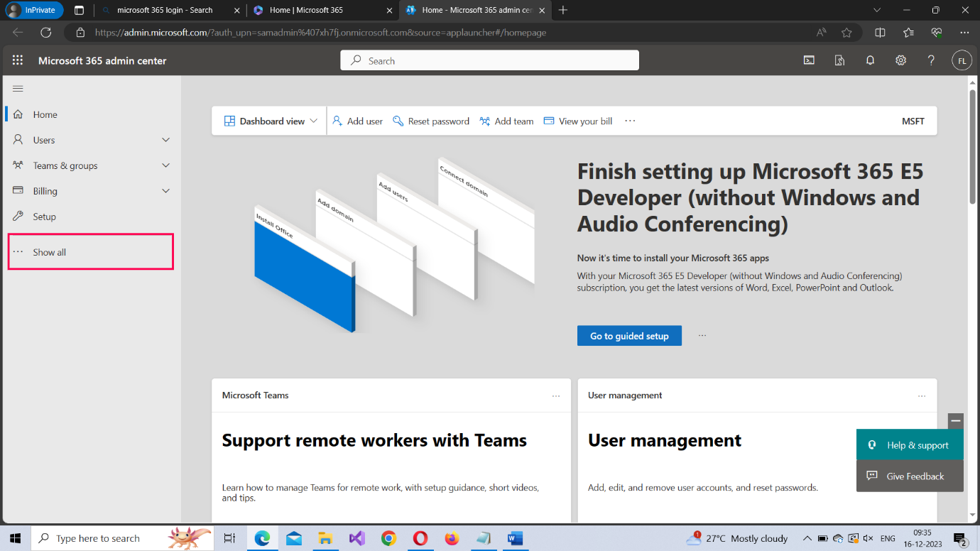
Task: Click the admin center search box
Action: [x=489, y=60]
